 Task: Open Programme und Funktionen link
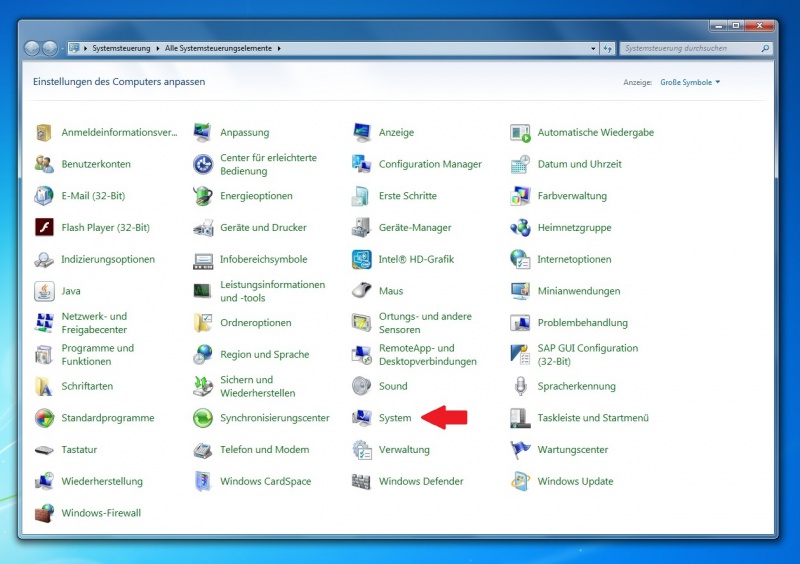(x=98, y=354)
